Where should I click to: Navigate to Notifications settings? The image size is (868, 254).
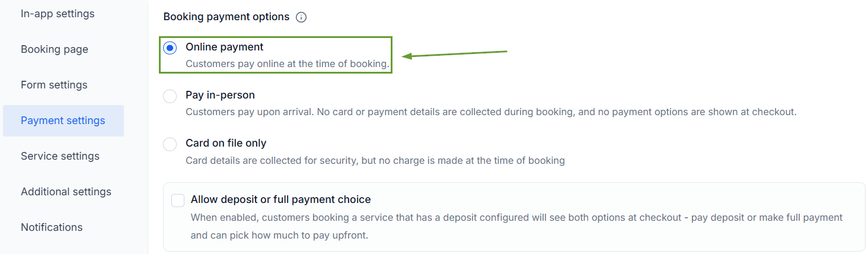click(x=52, y=227)
